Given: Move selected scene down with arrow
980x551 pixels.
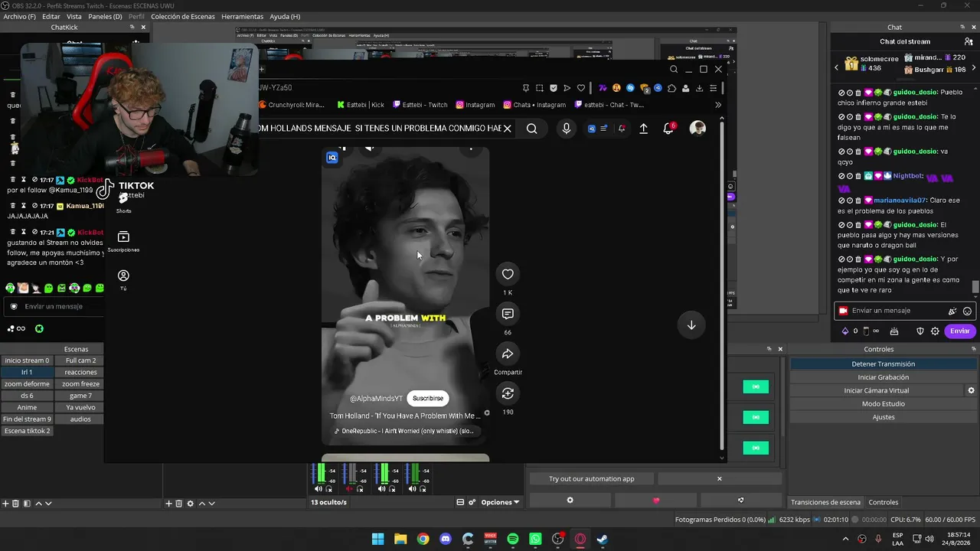Looking at the screenshot, I should (48, 504).
